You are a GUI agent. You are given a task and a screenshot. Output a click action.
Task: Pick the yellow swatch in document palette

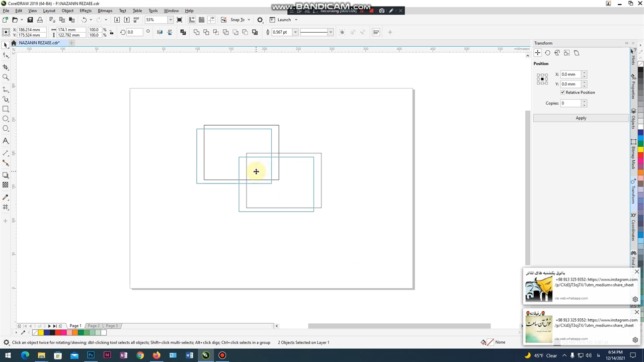click(41, 332)
